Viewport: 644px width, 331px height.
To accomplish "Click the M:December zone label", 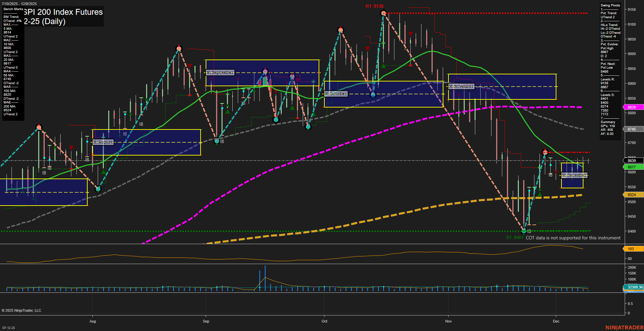I will click(574, 175).
